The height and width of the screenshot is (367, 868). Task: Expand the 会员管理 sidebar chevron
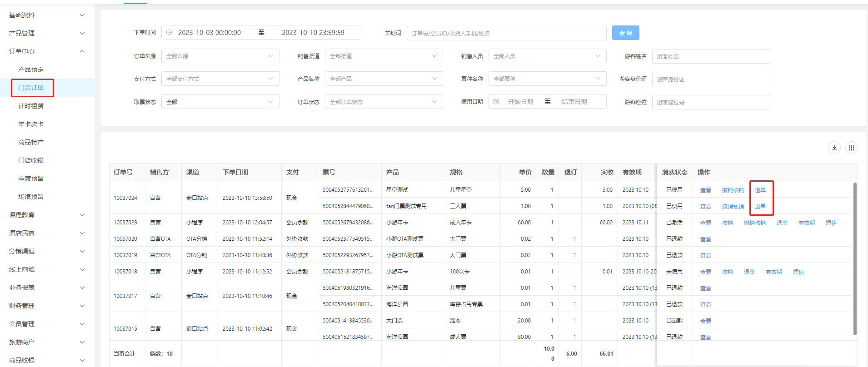tap(82, 324)
